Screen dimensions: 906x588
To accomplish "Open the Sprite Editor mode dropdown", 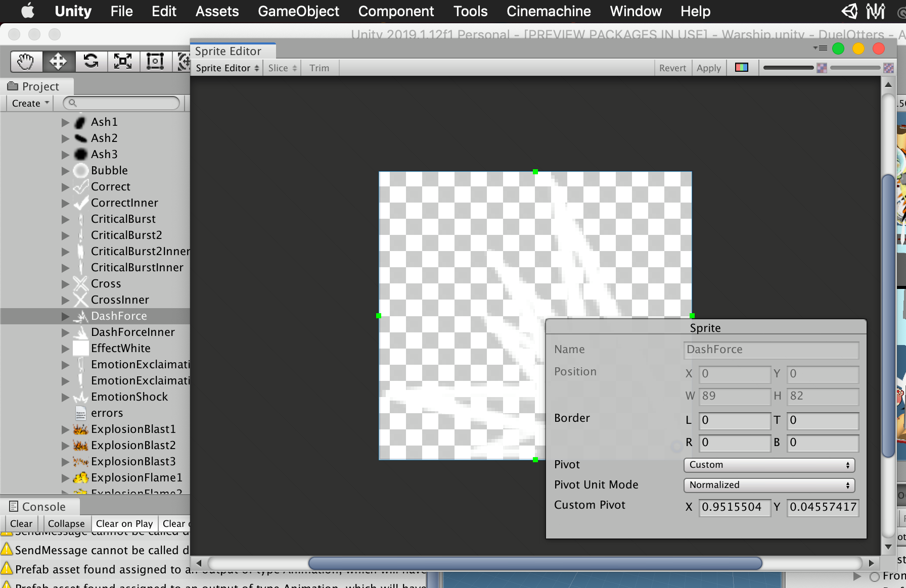I will click(x=227, y=68).
